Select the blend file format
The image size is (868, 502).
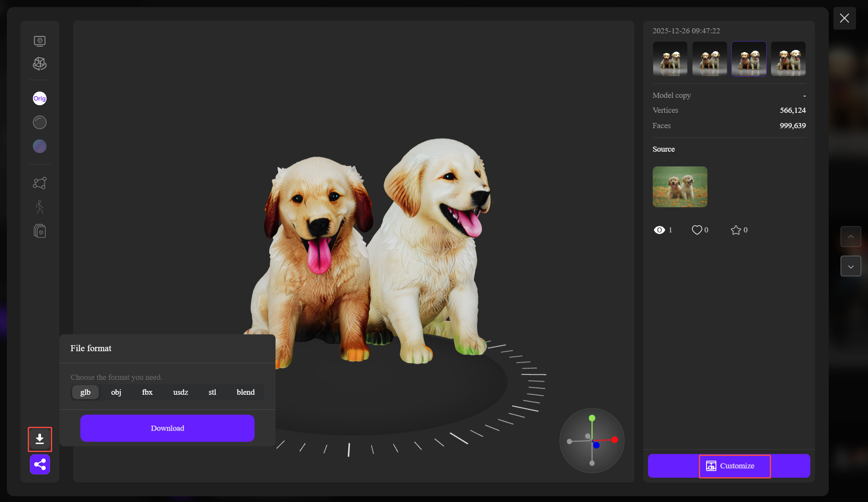[246, 392]
